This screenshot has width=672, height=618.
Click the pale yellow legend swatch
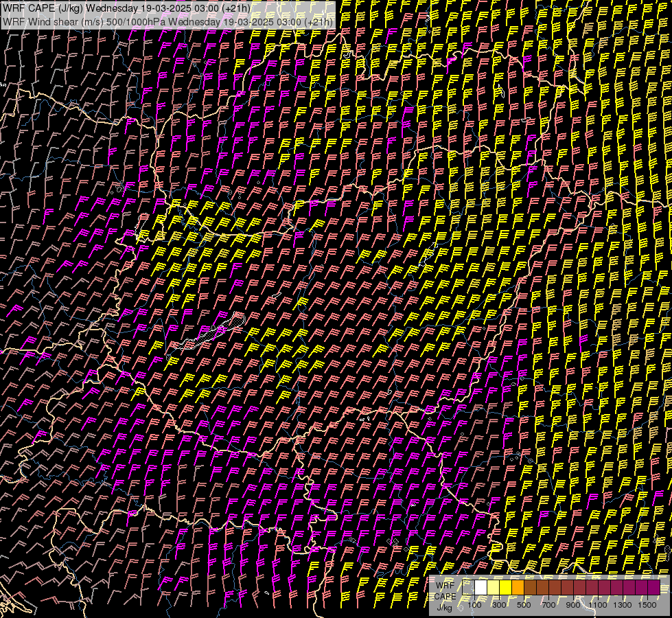pos(494,588)
